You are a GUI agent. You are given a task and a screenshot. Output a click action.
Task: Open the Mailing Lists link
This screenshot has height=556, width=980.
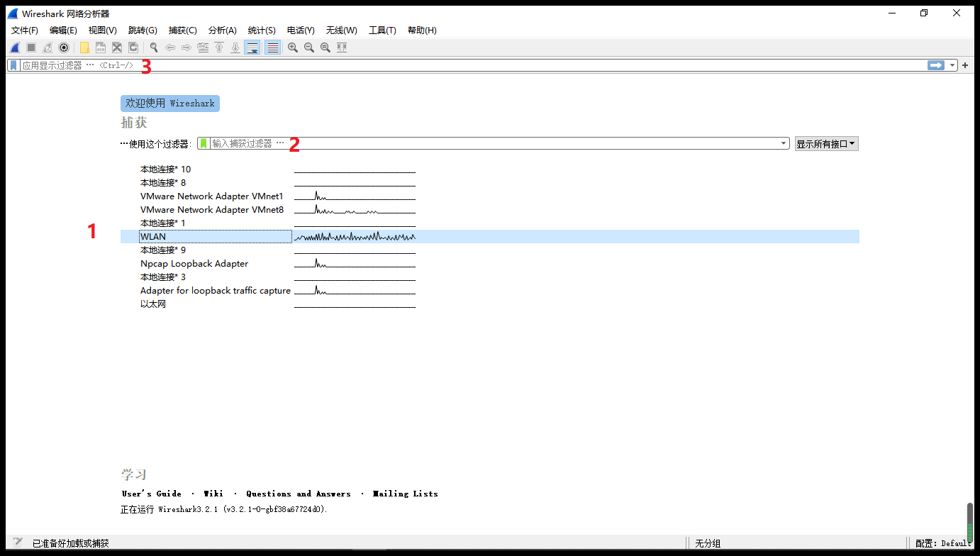coord(406,494)
